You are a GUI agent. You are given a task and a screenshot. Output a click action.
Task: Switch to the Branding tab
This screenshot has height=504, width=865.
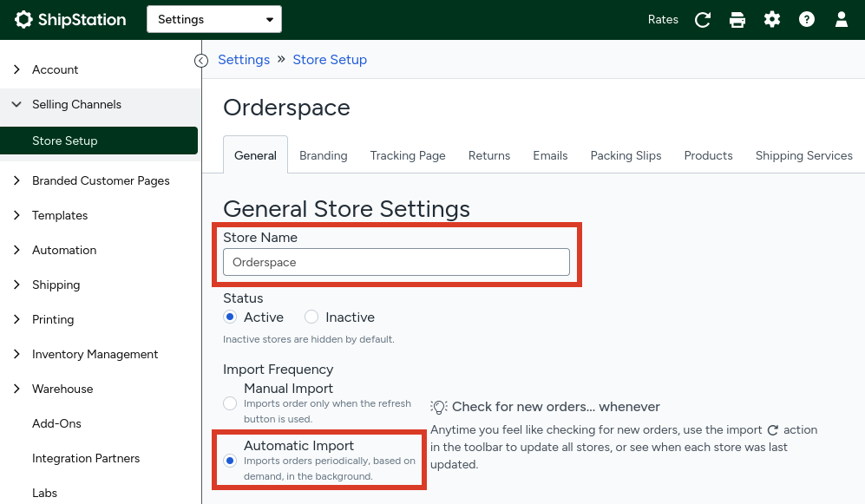(324, 155)
